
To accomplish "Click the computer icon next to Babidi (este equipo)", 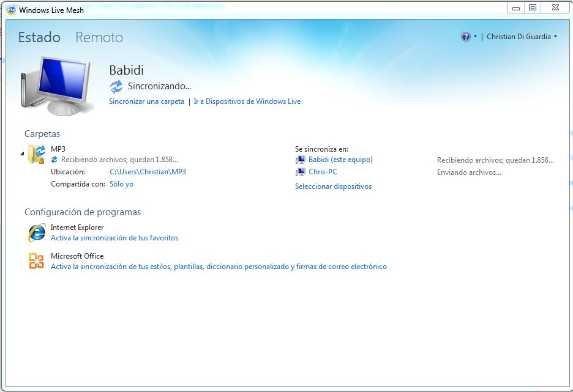I will (301, 160).
